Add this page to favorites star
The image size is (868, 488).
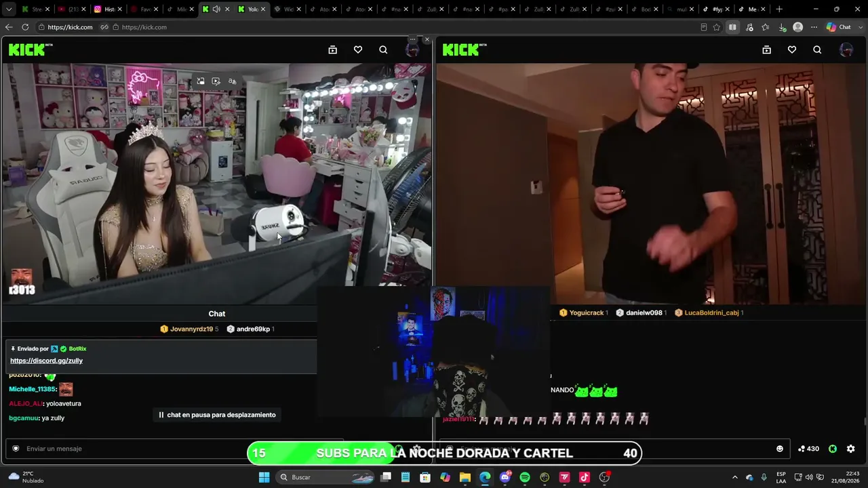717,27
